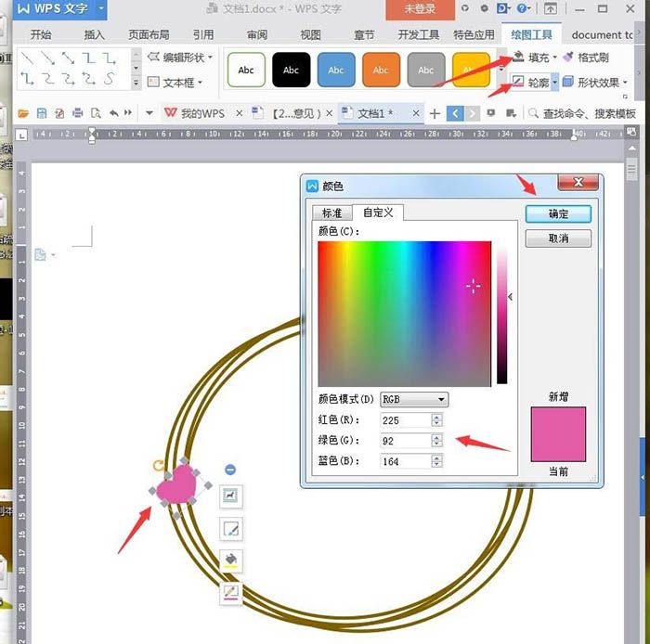Select the pink heart shape
650x644 pixels.
pyautogui.click(x=177, y=484)
